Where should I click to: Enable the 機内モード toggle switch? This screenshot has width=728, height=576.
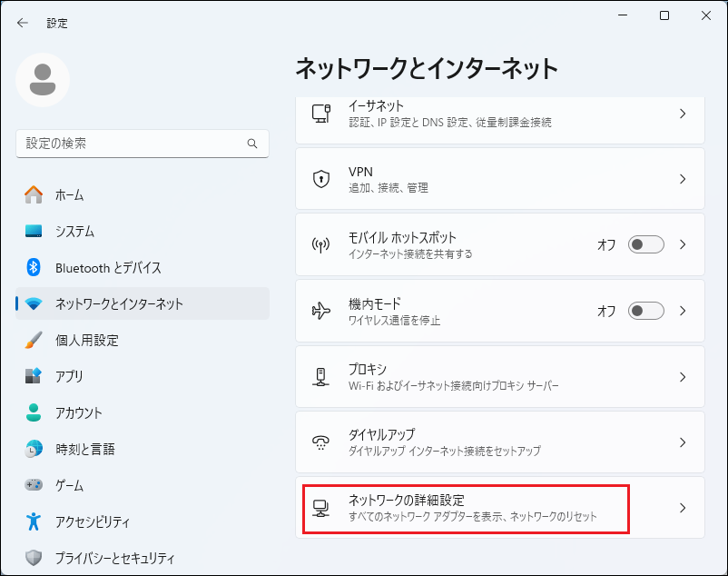coord(646,311)
